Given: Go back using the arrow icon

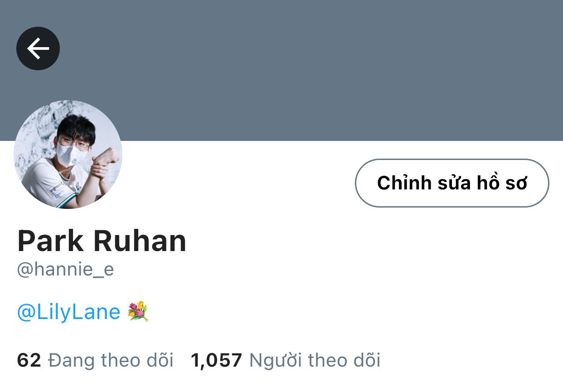Looking at the screenshot, I should click(x=38, y=48).
